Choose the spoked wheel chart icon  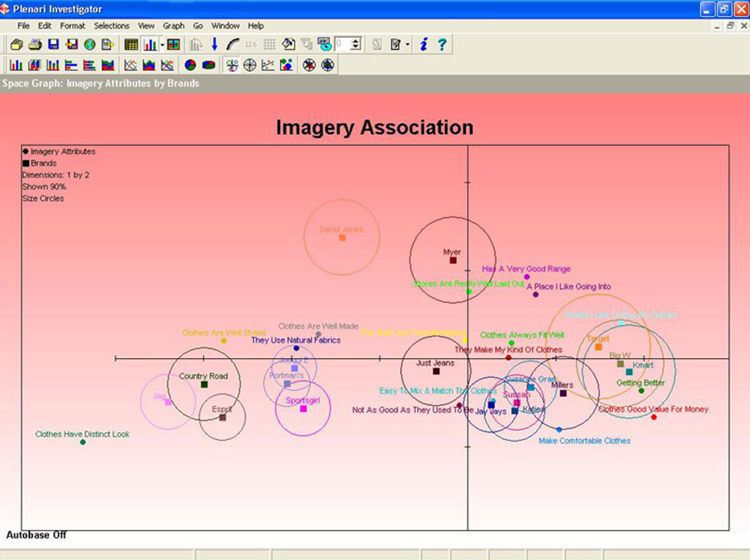(249, 65)
